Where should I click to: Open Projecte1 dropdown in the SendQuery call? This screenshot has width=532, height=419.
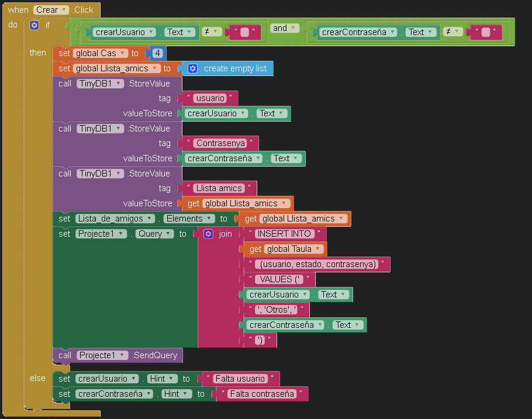tap(123, 355)
